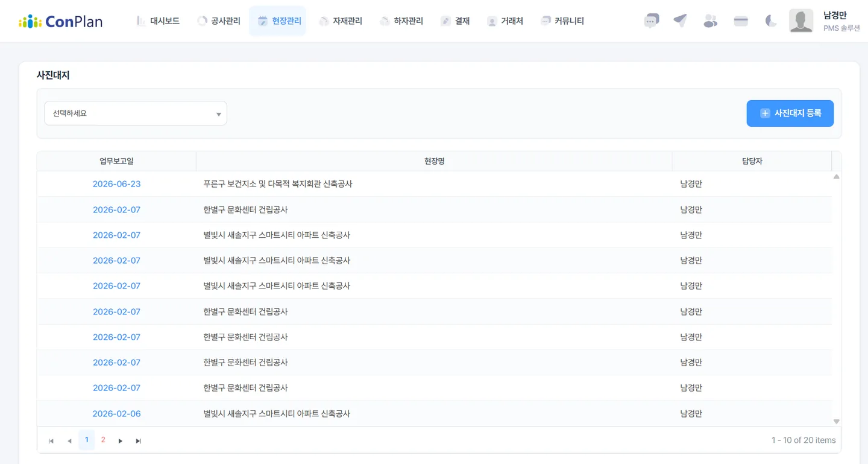Go to previous page arrow
Viewport: 868px width, 464px height.
click(x=69, y=441)
